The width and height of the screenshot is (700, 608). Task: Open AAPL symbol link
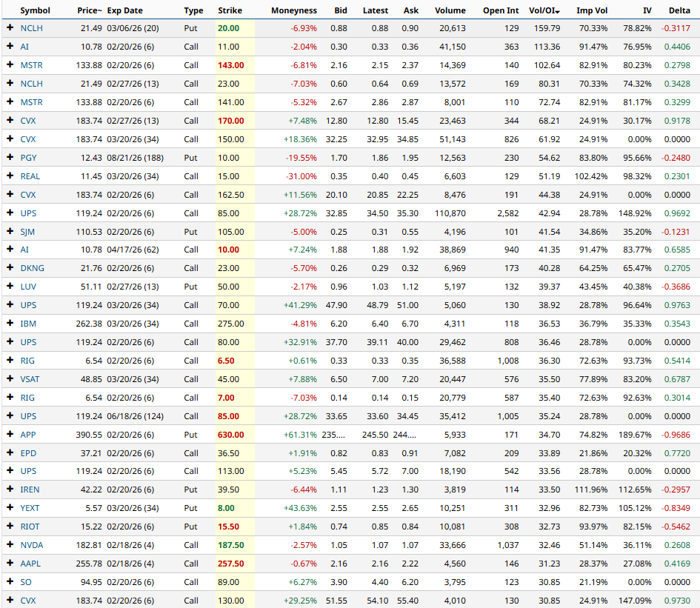click(30, 564)
